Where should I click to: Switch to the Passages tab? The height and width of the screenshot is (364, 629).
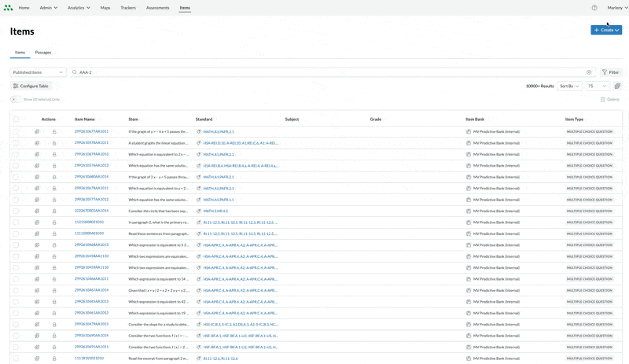pos(43,53)
